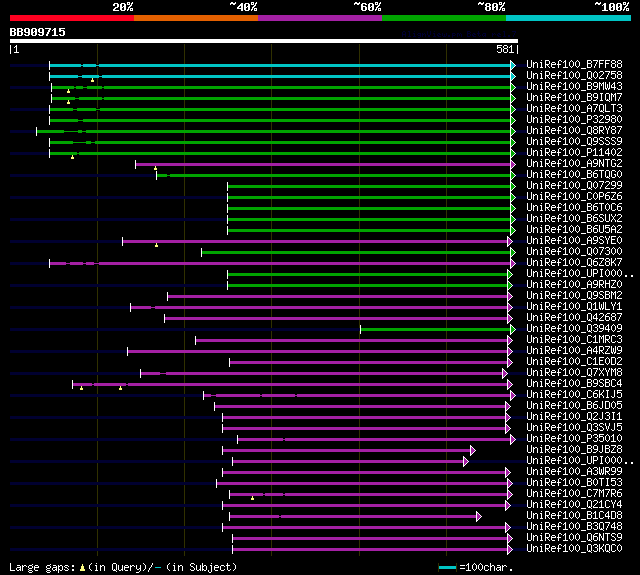Open hit UniRef100_B7FF88
Viewport: 640px width, 575px height.
pyautogui.click(x=574, y=64)
